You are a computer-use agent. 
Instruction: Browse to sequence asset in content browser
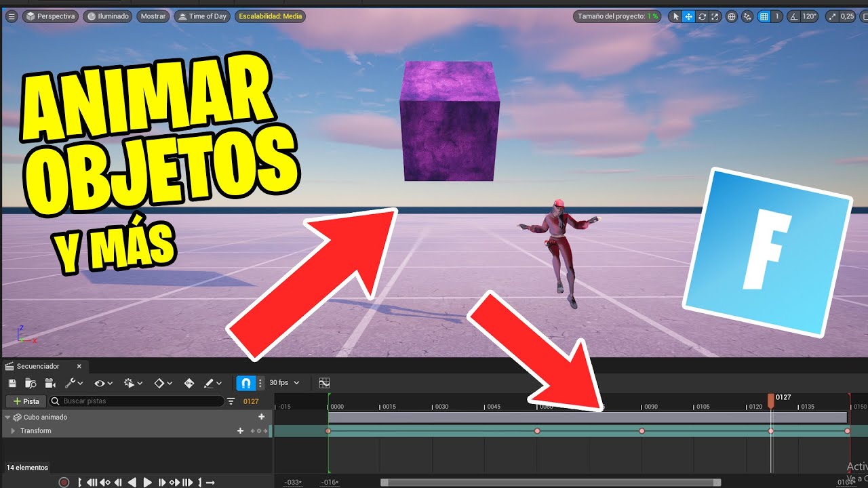click(31, 384)
